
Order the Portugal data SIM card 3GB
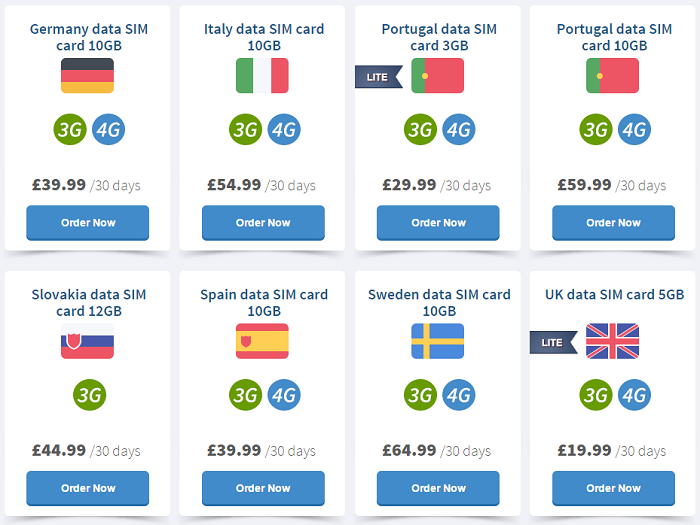(438, 223)
